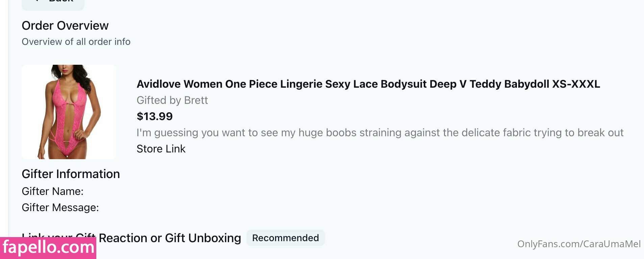Click the pink lingerie product thumbnail
The image size is (644, 259).
(x=69, y=112)
